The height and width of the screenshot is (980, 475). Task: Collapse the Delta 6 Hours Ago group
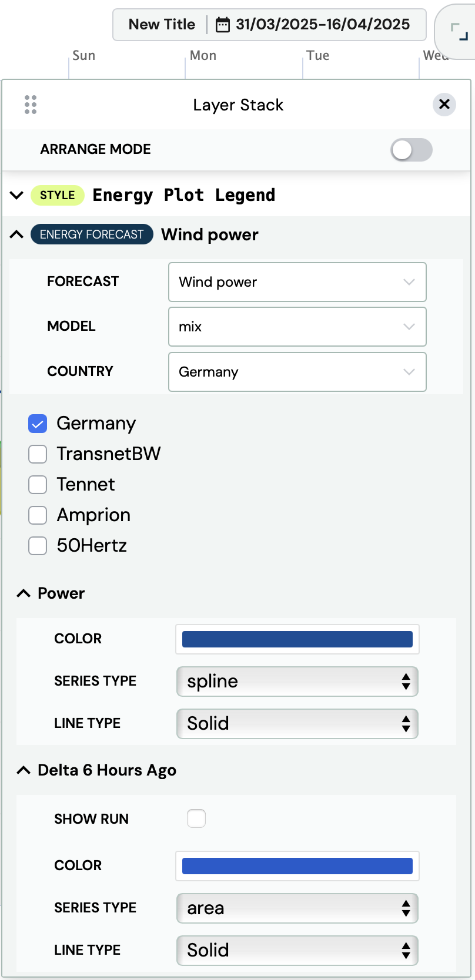click(x=24, y=770)
